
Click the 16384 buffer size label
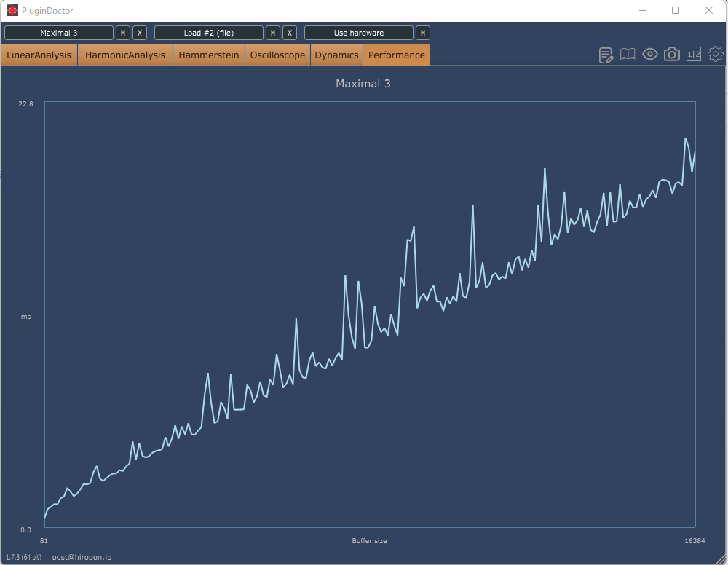tap(695, 540)
